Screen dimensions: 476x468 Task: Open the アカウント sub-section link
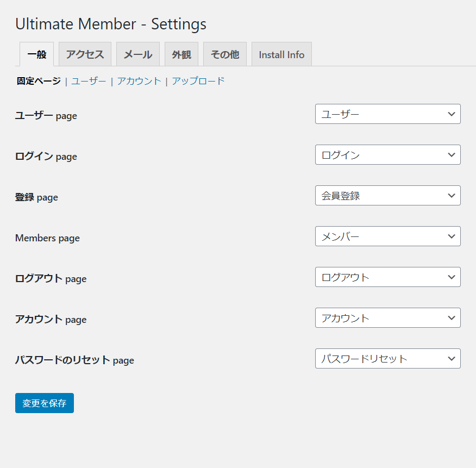point(139,81)
